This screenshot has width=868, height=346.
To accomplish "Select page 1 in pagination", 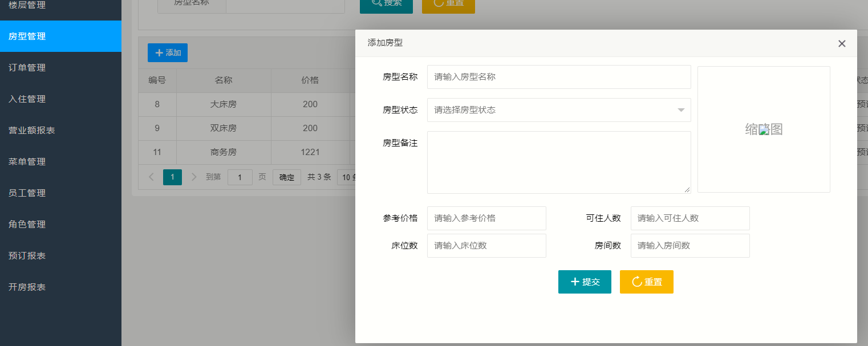I will click(x=172, y=177).
